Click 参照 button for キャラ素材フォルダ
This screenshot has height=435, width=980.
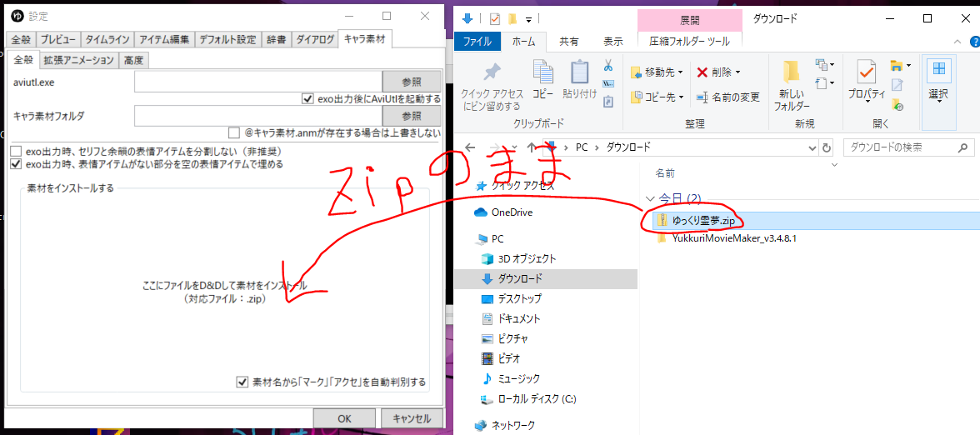click(412, 116)
